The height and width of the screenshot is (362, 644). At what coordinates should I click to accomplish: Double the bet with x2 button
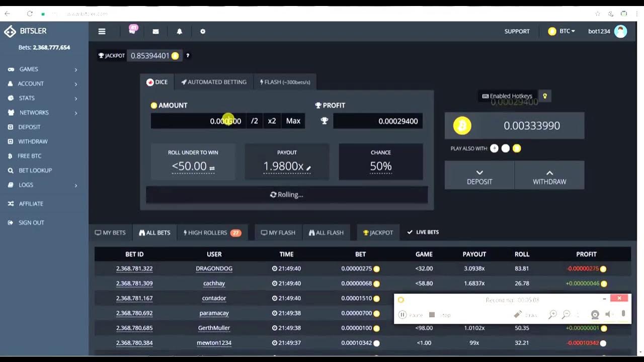click(x=272, y=121)
